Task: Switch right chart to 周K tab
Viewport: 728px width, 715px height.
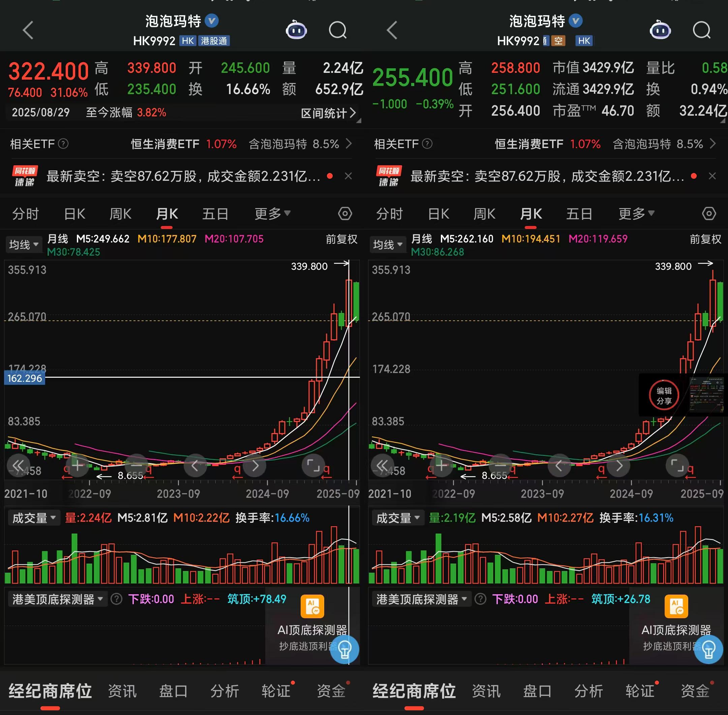Action: pyautogui.click(x=484, y=214)
